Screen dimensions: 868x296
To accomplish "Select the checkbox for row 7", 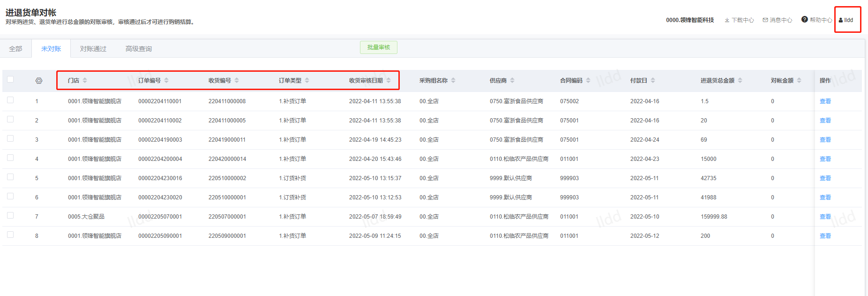I will pyautogui.click(x=10, y=216).
